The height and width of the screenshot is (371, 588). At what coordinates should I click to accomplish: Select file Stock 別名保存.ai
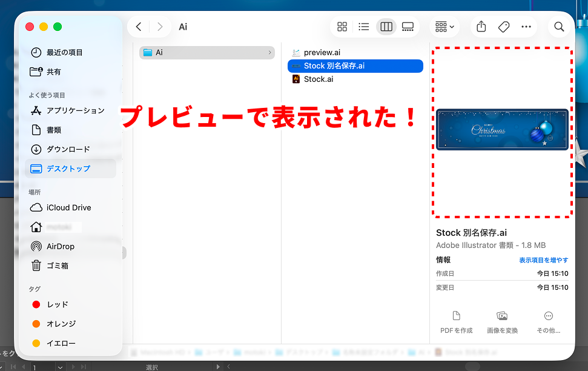click(355, 65)
